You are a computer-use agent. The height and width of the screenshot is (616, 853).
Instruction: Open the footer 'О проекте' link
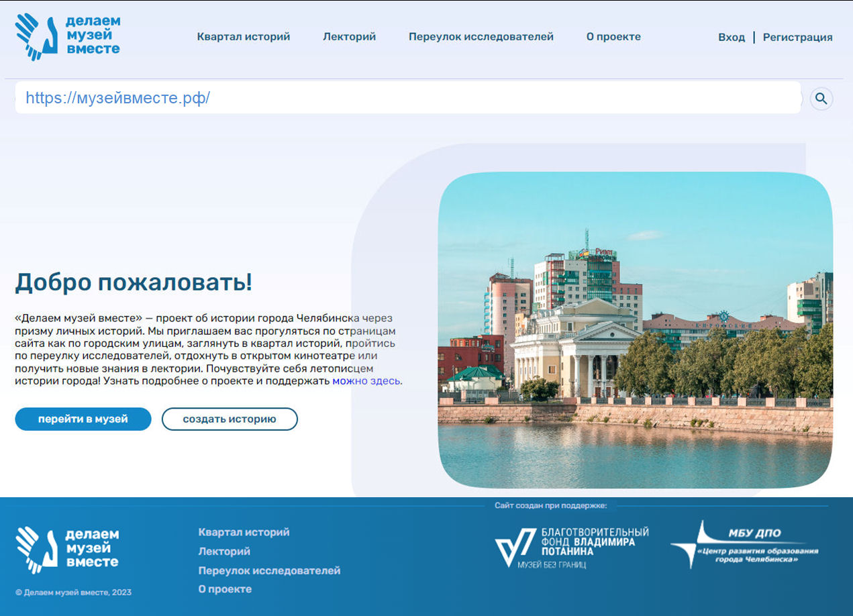click(x=225, y=589)
